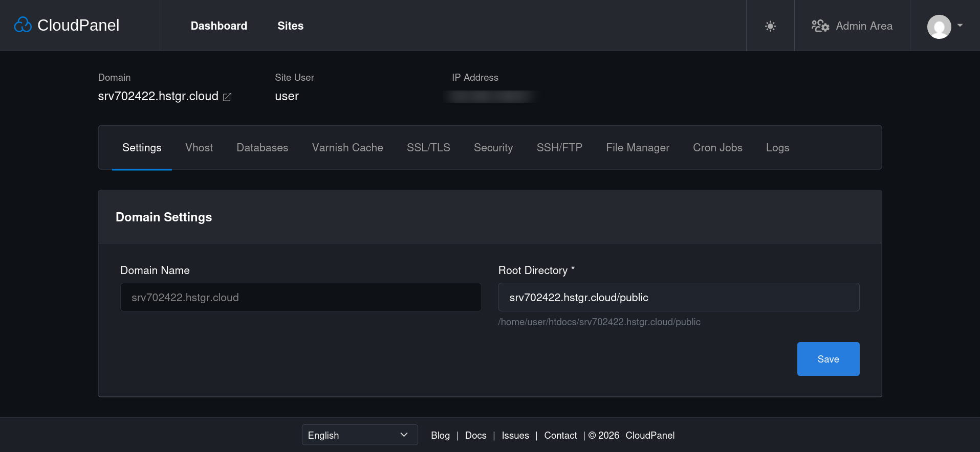The height and width of the screenshot is (452, 980).
Task: Go to the Sites menu
Action: tap(291, 26)
